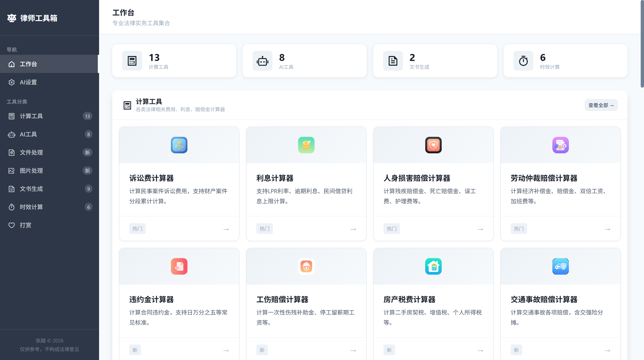Click the 利息计算器 coin icon
The height and width of the screenshot is (360, 644).
point(306,145)
